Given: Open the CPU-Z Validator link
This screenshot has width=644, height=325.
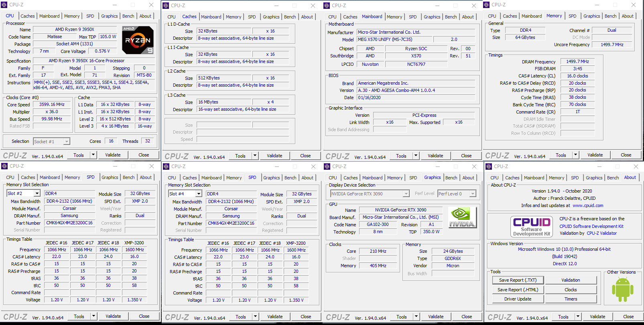Looking at the screenshot, I should point(602,233).
